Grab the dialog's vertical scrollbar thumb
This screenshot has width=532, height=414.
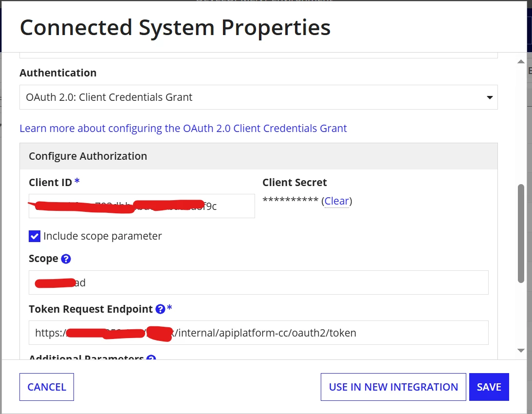coord(521,233)
